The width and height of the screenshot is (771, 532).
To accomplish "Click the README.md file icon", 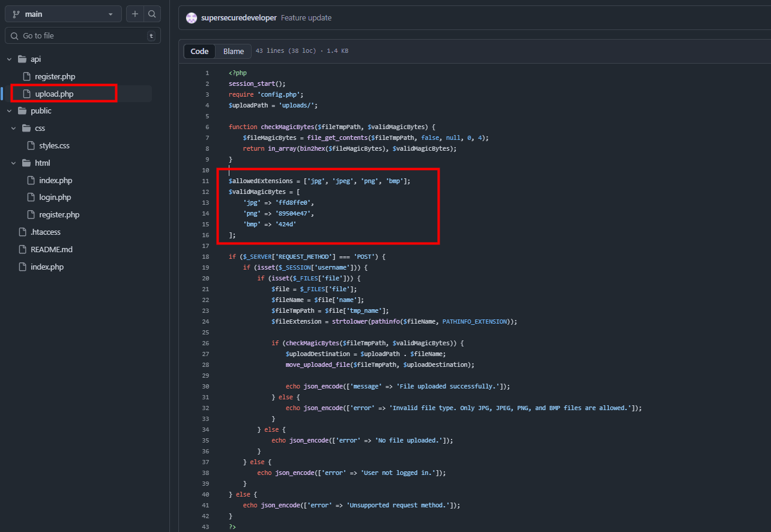I will click(x=22, y=250).
